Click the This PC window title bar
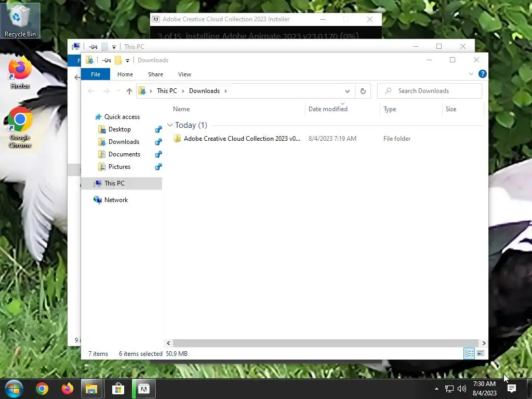Image resolution: width=532 pixels, height=399 pixels. pos(271,46)
